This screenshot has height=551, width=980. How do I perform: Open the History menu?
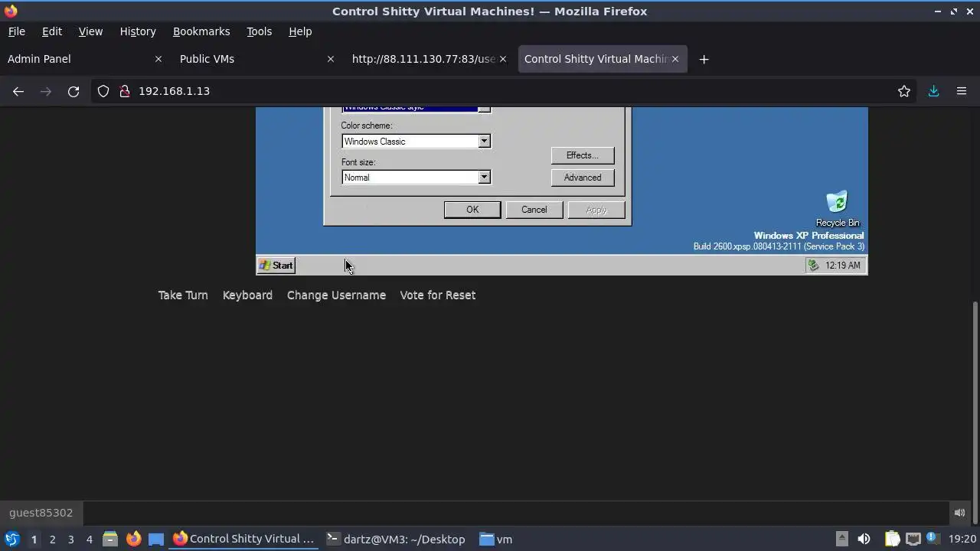(x=138, y=31)
